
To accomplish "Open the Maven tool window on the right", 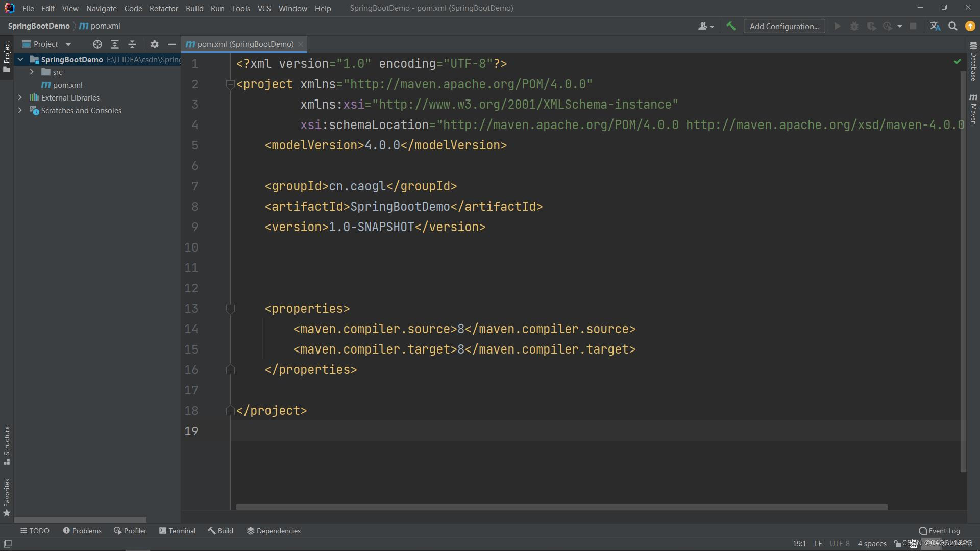I will click(973, 109).
